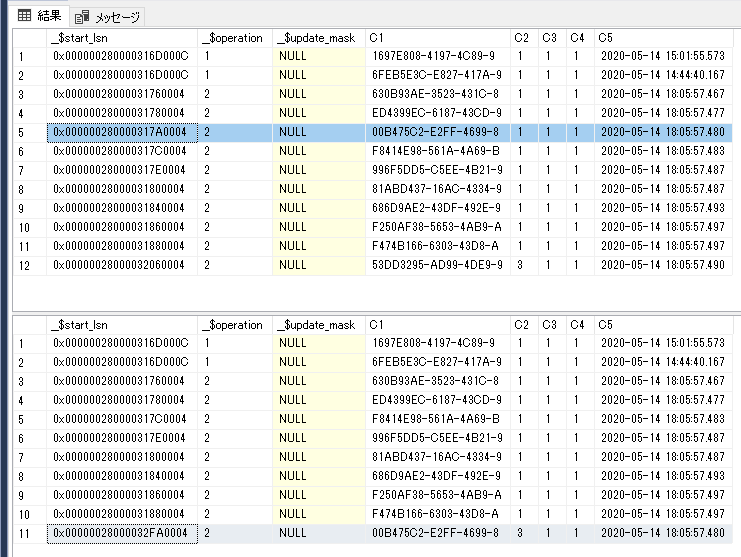
Task: Click the messages icon on メッセージ tab
Action: click(82, 17)
